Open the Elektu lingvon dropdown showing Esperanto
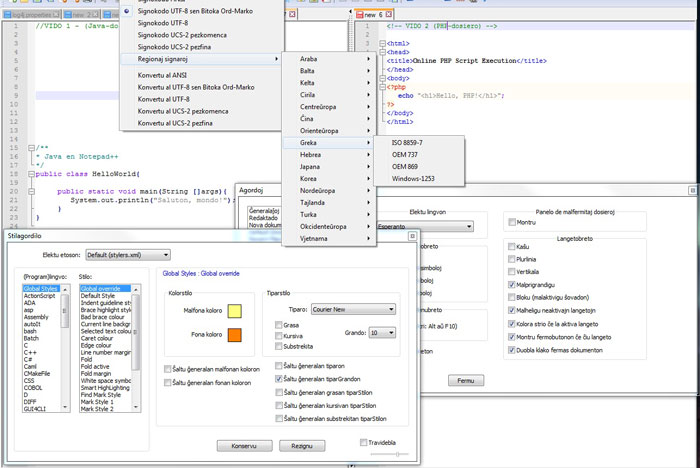 pos(425,226)
